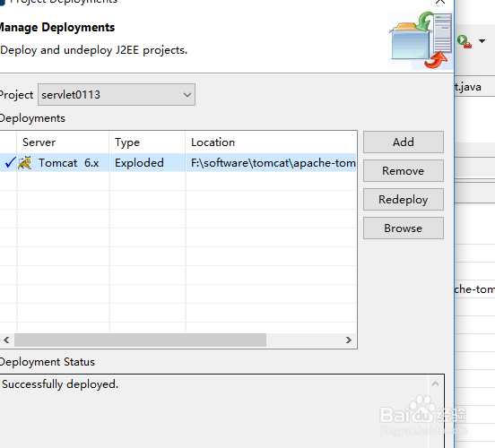Click the deployments table horizontal scrollbar thumb
Image resolution: width=495 pixels, height=448 pixels.
pos(140,340)
